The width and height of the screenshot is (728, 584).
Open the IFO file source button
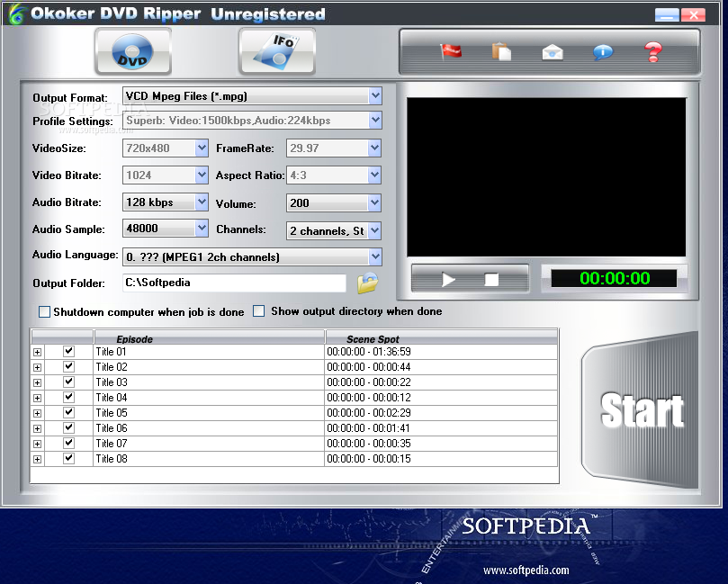coord(277,51)
